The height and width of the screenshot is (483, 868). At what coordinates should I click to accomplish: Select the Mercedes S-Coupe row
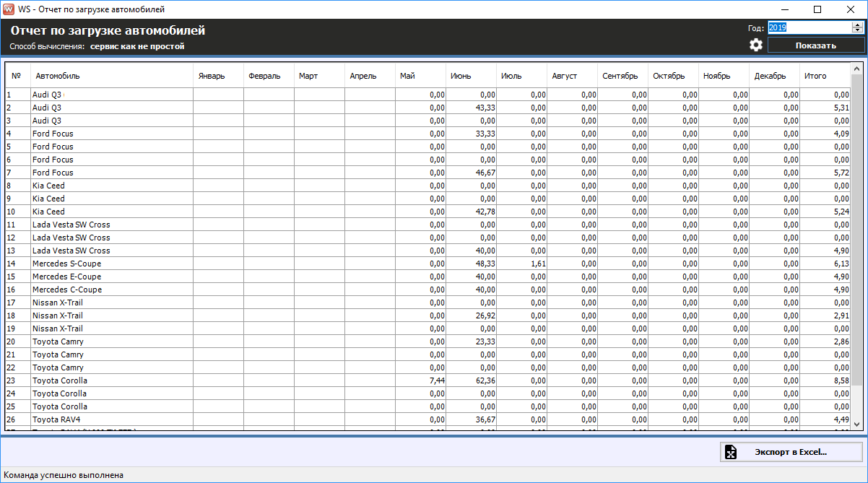click(x=428, y=264)
